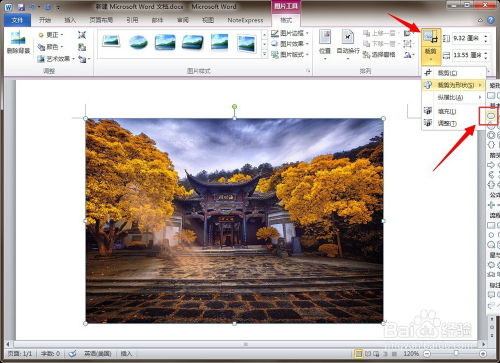The height and width of the screenshot is (363, 500).
Task: Click the Zoom In plus button
Action: (x=483, y=353)
